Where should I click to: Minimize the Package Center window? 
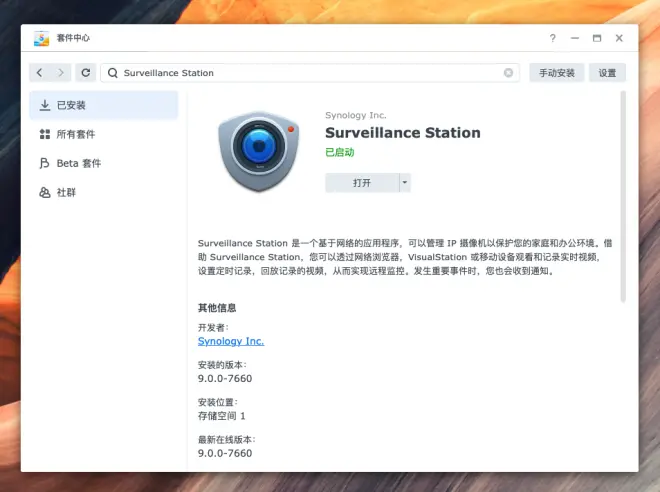(575, 38)
